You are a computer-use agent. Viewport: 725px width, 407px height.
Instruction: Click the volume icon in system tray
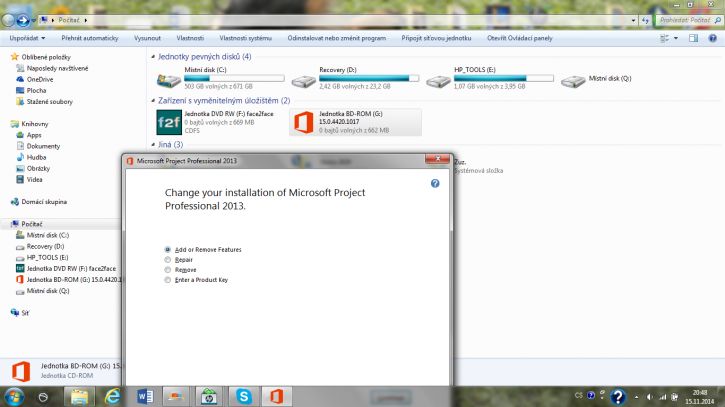tap(649, 397)
